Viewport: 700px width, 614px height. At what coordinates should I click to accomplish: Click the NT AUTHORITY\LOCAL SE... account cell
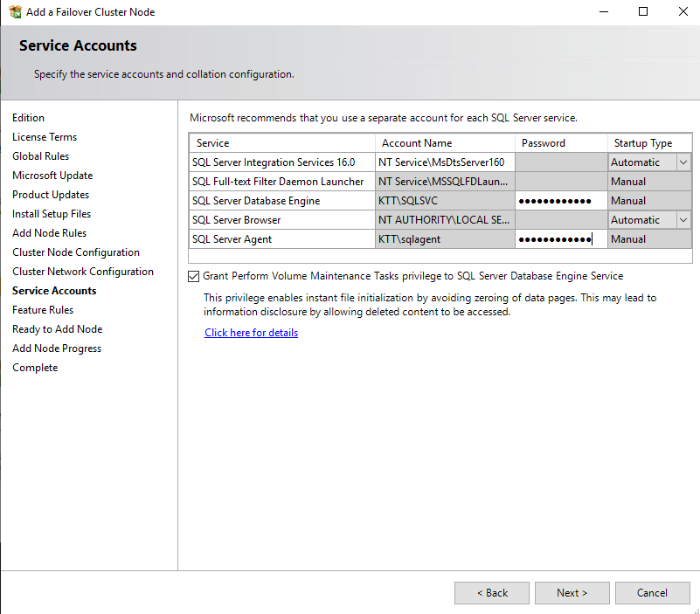point(445,220)
